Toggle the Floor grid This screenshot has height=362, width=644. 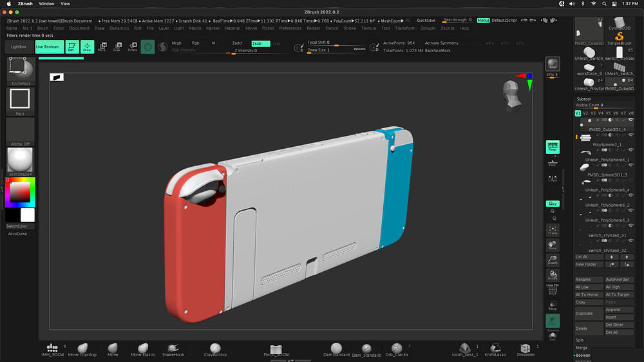tap(553, 163)
